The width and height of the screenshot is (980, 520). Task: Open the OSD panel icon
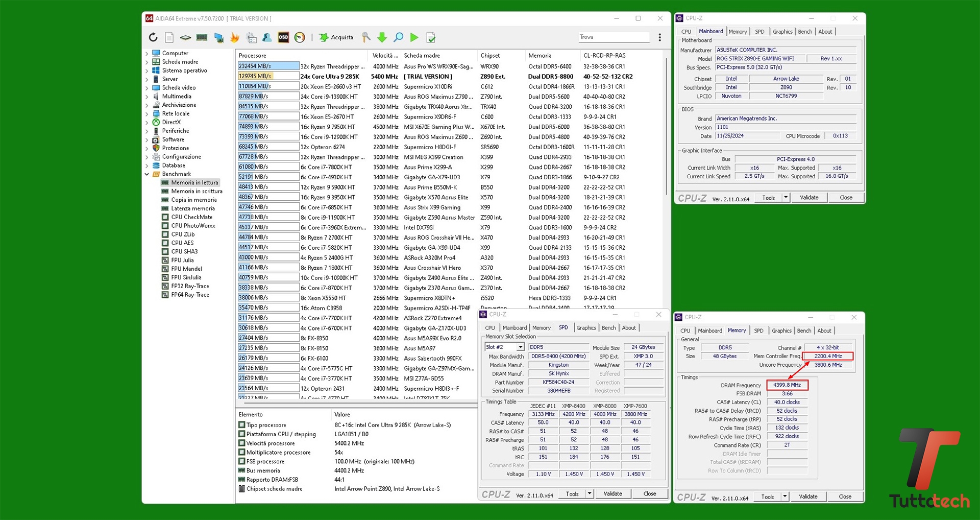tap(283, 37)
